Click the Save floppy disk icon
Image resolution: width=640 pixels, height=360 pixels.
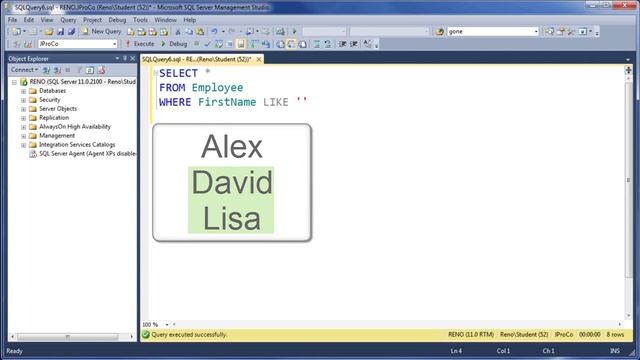click(60, 31)
